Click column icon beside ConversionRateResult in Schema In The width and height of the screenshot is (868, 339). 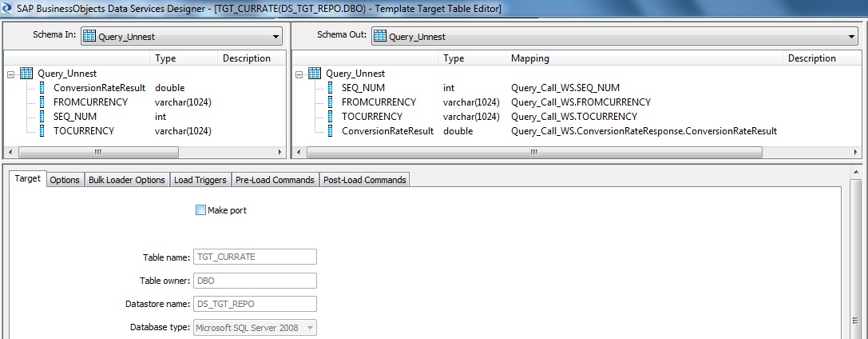42,87
